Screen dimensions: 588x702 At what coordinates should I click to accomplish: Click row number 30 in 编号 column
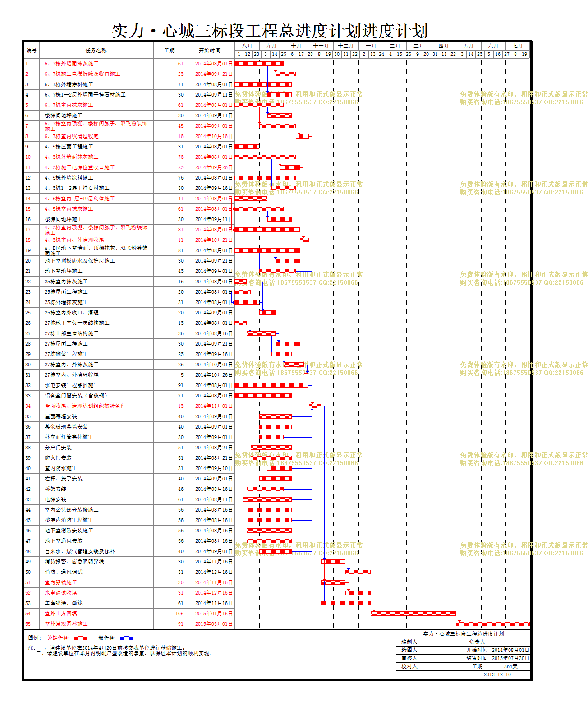click(28, 365)
